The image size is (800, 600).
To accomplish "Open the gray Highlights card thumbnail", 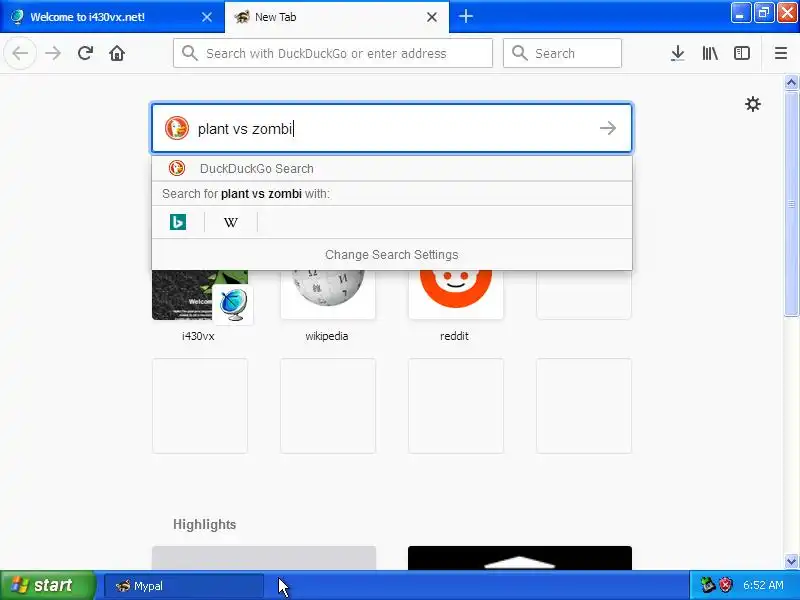I will click(x=264, y=558).
